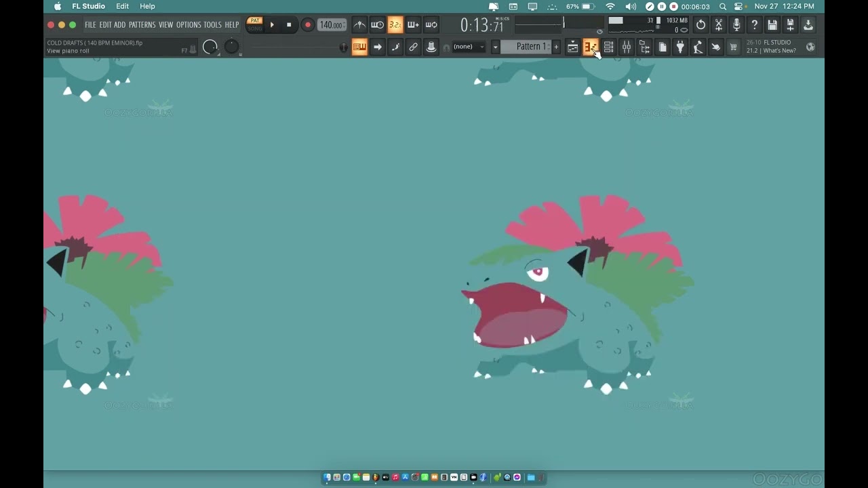Open the Music app in the Dock
The image size is (868, 488).
pos(395,478)
